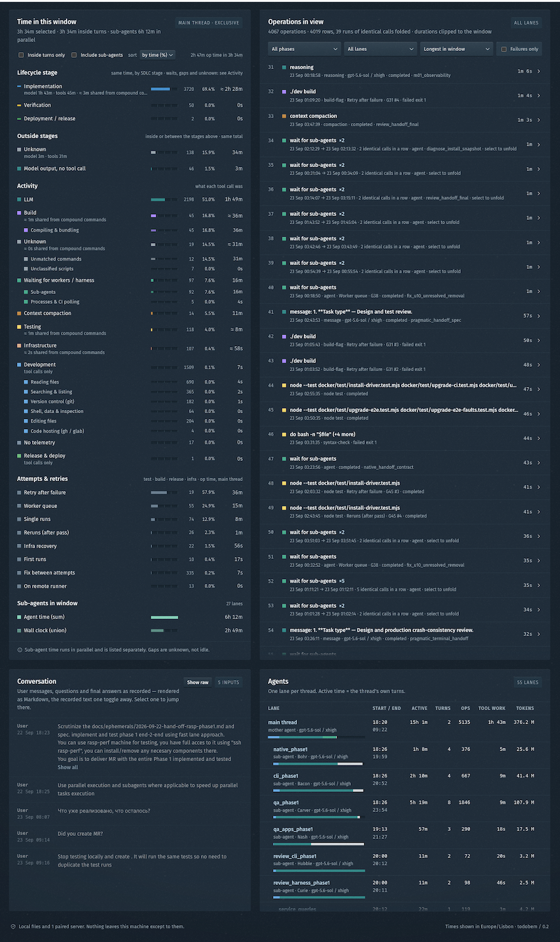Click the shield icon beside Local files notice
This screenshot has height=942, width=560.
point(13,926)
